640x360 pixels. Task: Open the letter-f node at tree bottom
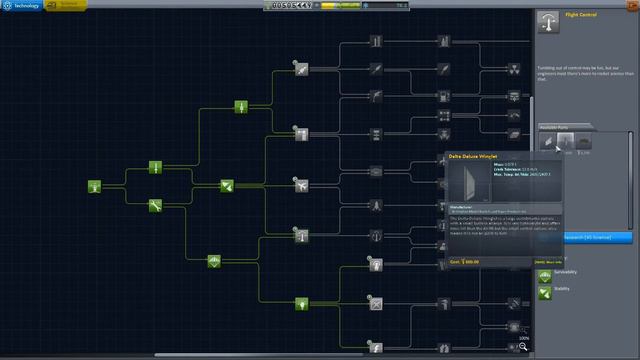pyautogui.click(x=376, y=348)
